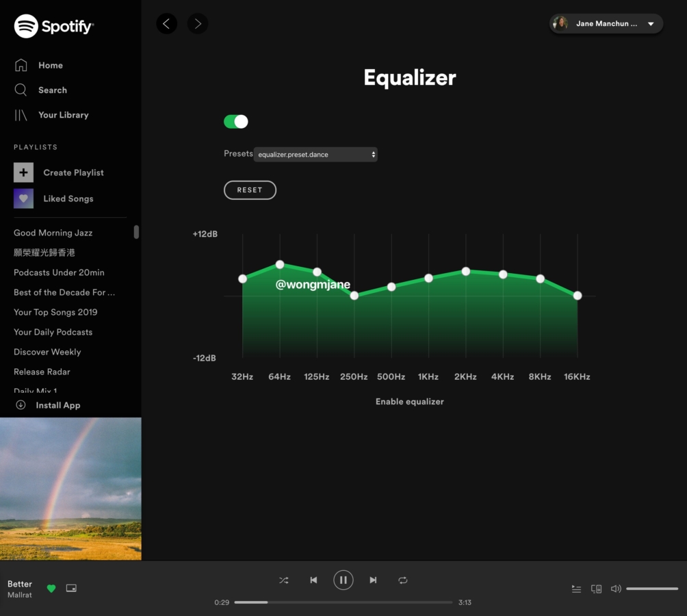Image resolution: width=687 pixels, height=616 pixels.
Task: Open the equalizer Presets dropdown
Action: click(x=315, y=155)
